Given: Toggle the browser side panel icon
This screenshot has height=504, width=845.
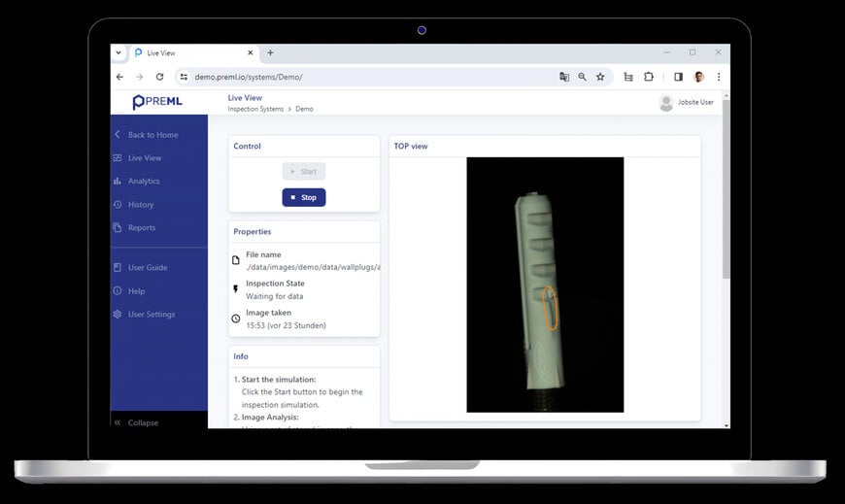Looking at the screenshot, I should tap(679, 77).
